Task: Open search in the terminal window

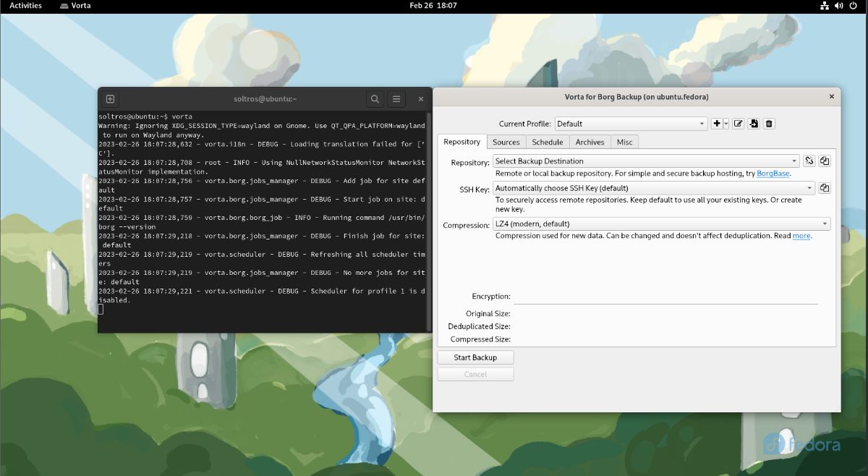Action: click(374, 98)
